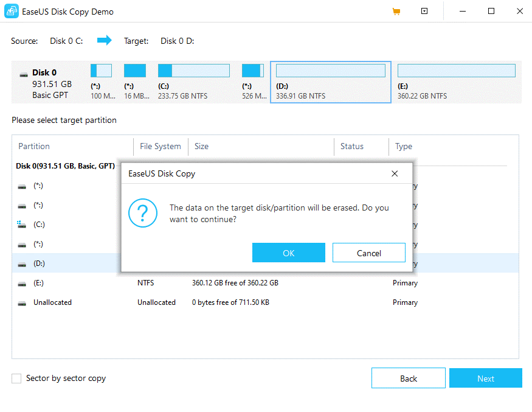This screenshot has width=532, height=412.
Task: Click the Status column header
Action: [x=351, y=147]
